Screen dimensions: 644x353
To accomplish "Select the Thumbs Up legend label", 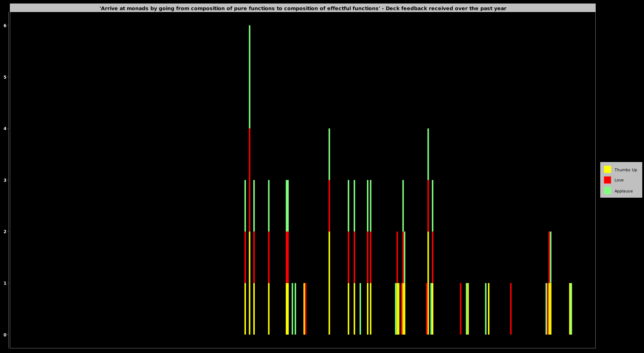I will pos(626,170).
